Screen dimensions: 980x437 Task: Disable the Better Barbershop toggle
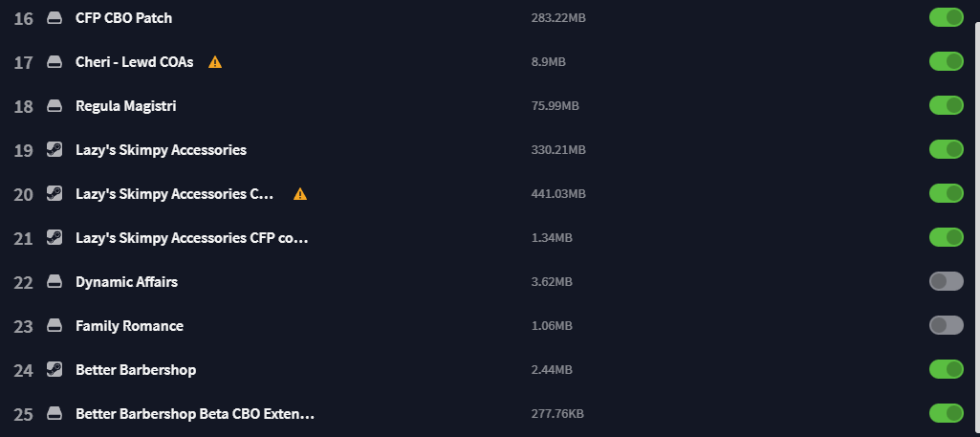(946, 369)
